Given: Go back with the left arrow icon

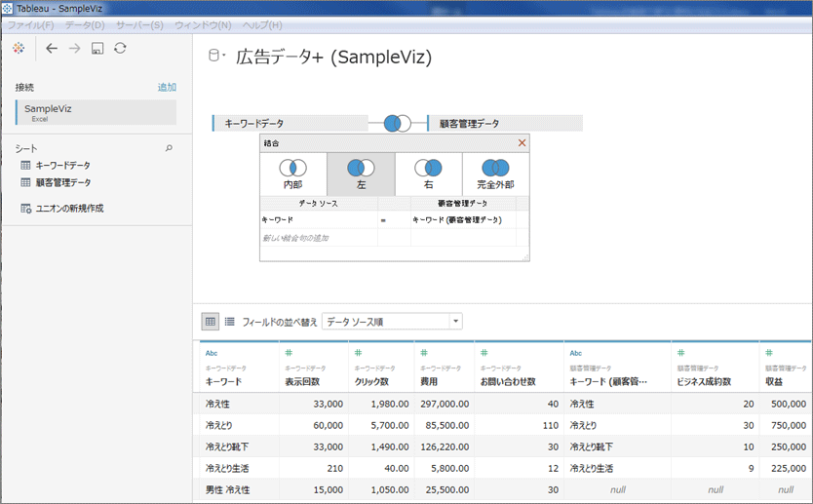Looking at the screenshot, I should click(x=52, y=48).
